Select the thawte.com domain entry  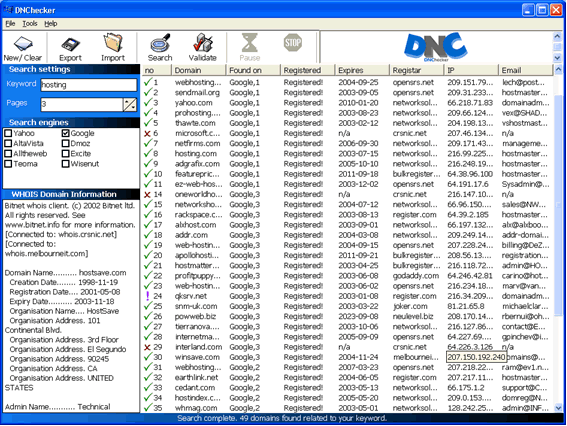pyautogui.click(x=195, y=123)
